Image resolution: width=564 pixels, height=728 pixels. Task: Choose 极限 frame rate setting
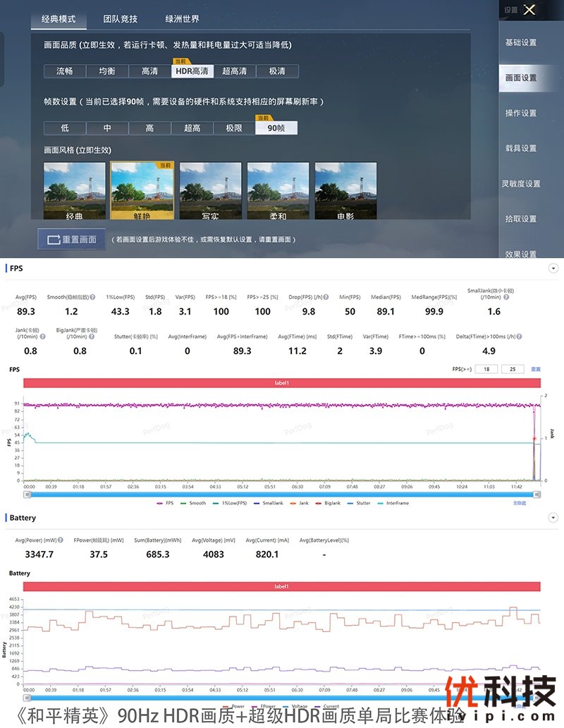pyautogui.click(x=234, y=128)
